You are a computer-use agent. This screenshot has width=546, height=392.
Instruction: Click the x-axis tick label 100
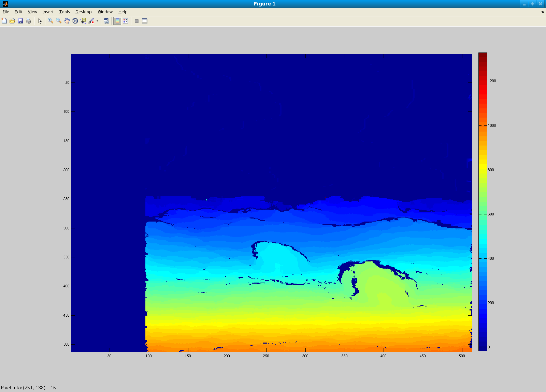pos(148,356)
